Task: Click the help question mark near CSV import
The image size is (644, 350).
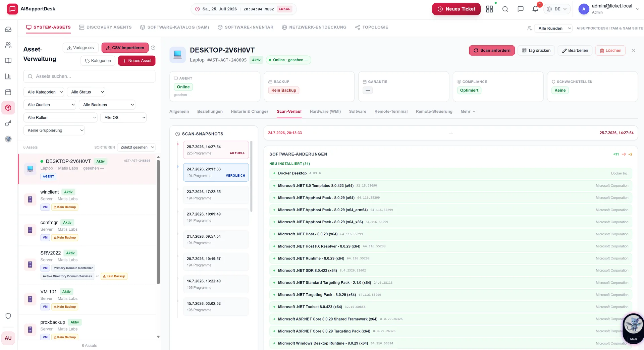Action: tap(153, 48)
